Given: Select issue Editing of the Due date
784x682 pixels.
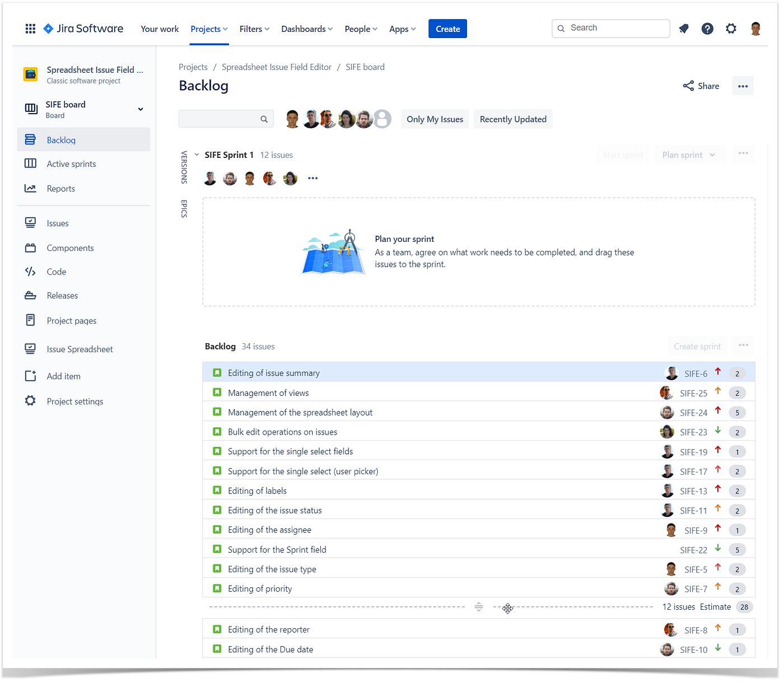Looking at the screenshot, I should point(479,649).
